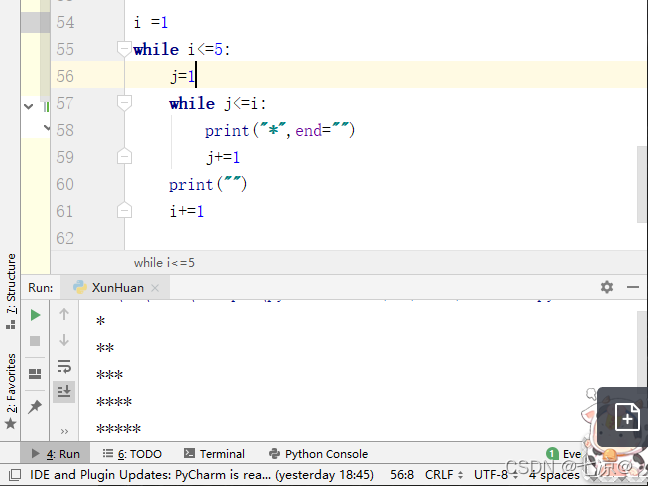648x486 pixels.
Task: Open the UTF-8 encoding dropdown
Action: pos(496,475)
